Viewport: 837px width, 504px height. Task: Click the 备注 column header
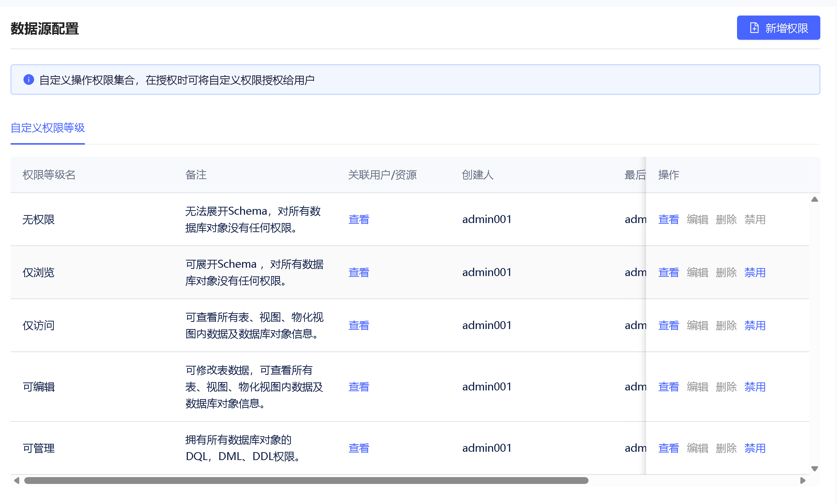(x=196, y=175)
